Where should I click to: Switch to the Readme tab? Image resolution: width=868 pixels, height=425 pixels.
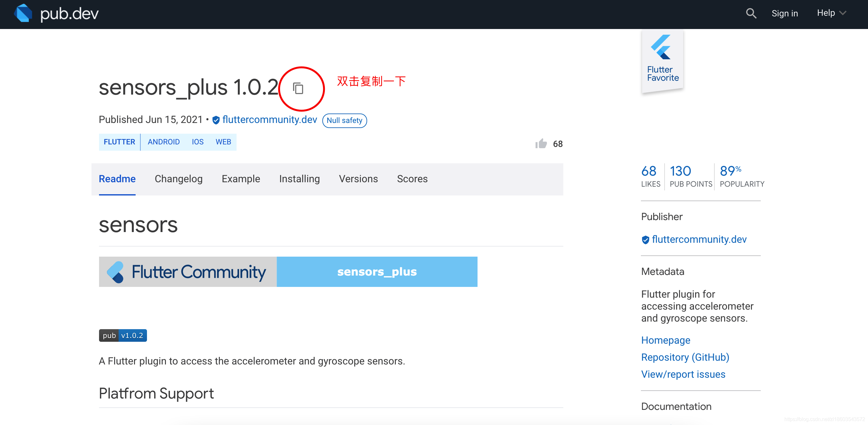pos(117,179)
